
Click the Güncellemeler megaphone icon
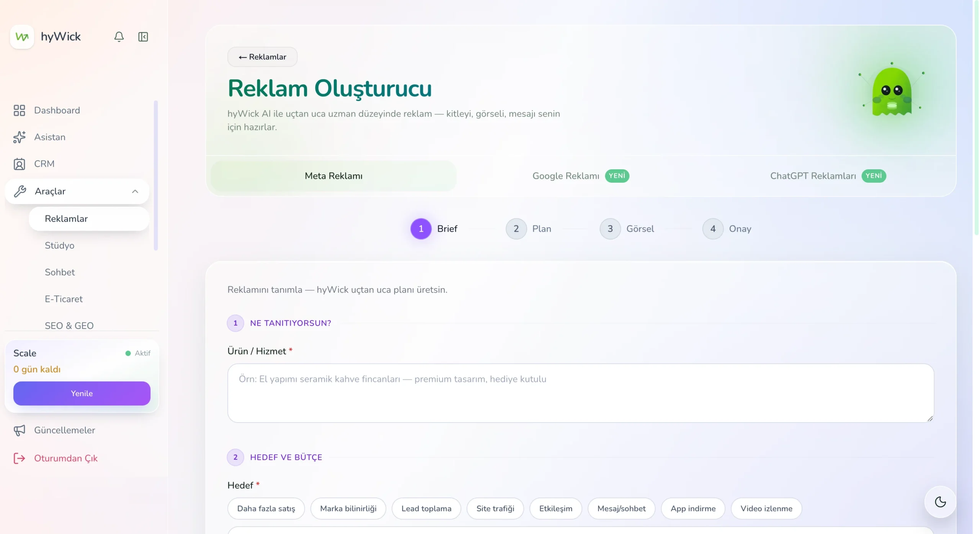pos(20,430)
